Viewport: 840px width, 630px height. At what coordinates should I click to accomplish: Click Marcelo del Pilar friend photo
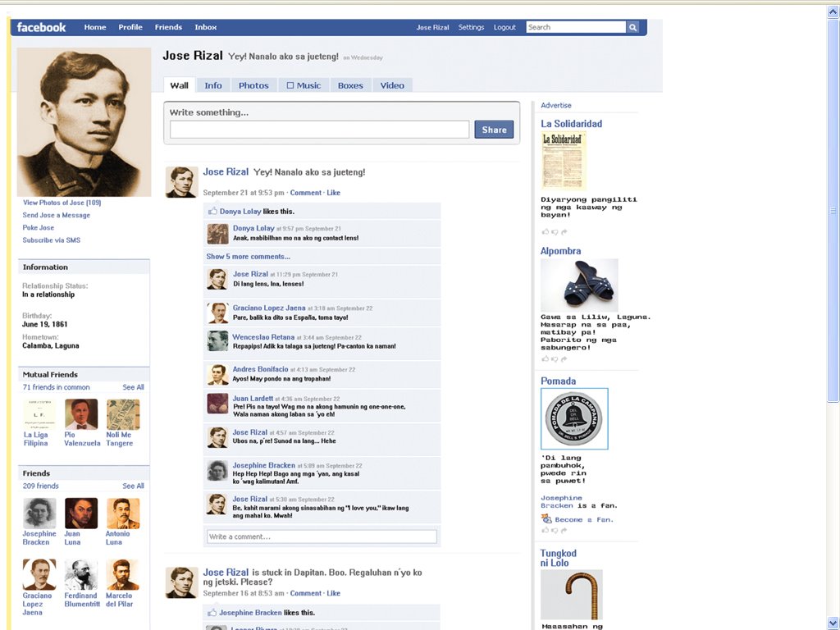pyautogui.click(x=123, y=575)
